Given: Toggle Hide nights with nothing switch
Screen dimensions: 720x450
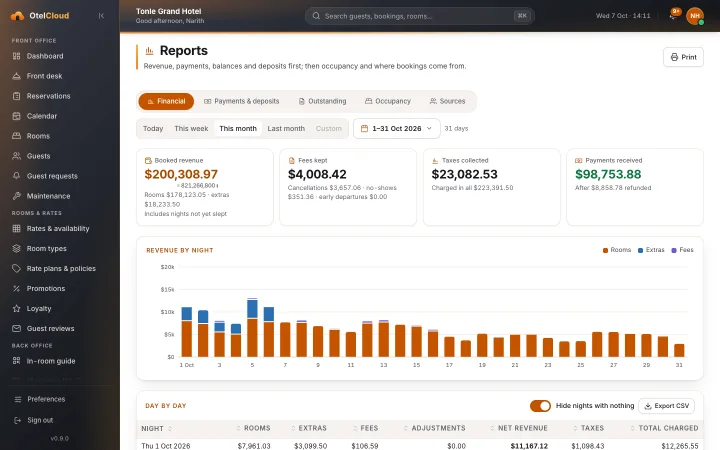Looking at the screenshot, I should coord(540,406).
